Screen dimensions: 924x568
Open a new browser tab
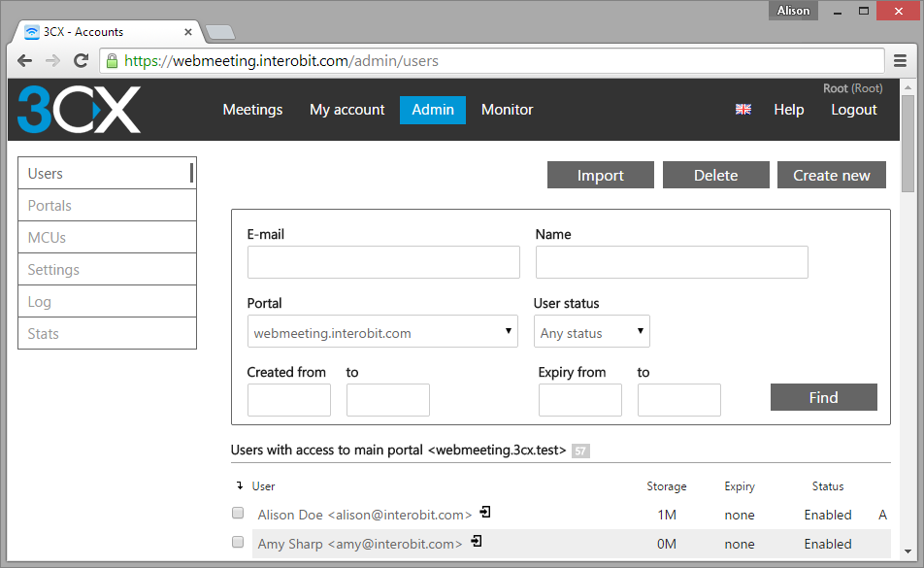[220, 32]
